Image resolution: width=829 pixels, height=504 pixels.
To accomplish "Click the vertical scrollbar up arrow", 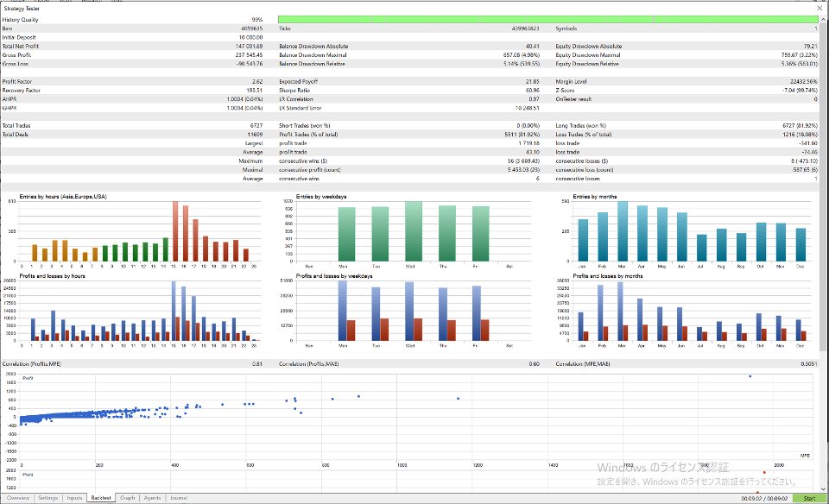I will pos(823,19).
